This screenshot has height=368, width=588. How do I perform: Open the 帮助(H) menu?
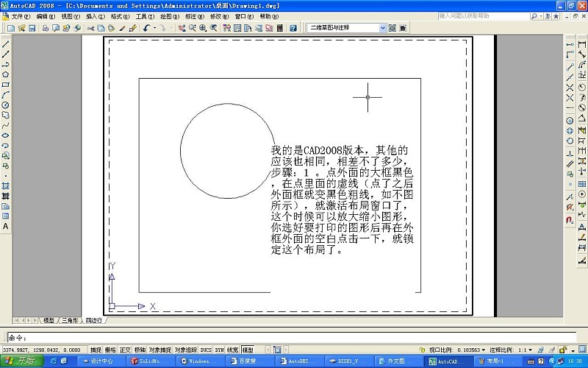269,16
